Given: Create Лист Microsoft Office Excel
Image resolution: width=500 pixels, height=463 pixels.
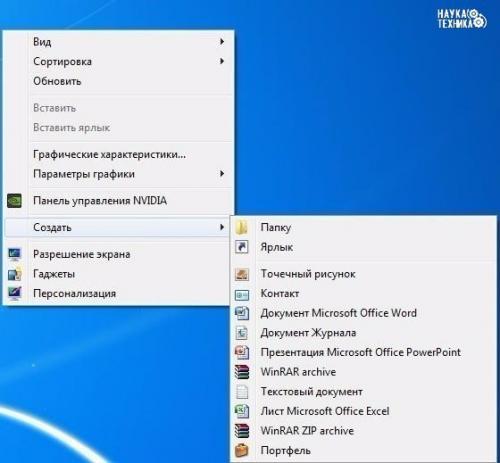Looking at the screenshot, I should pyautogui.click(x=363, y=411).
